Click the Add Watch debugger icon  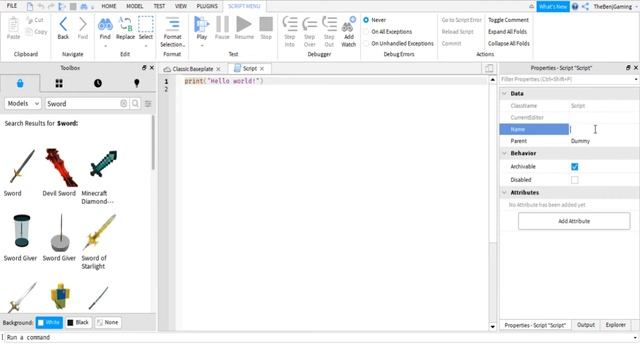click(x=349, y=24)
